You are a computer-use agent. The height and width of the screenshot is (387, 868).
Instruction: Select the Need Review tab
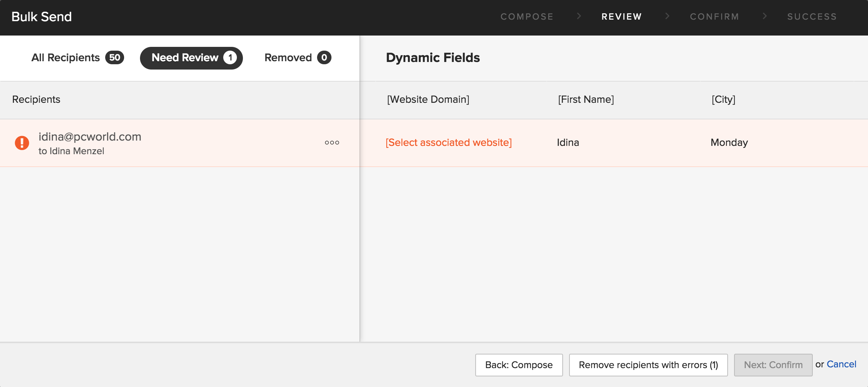click(191, 58)
